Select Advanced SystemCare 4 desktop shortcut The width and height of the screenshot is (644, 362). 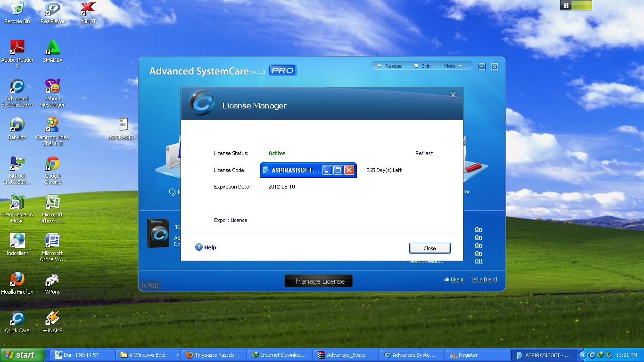[x=17, y=93]
